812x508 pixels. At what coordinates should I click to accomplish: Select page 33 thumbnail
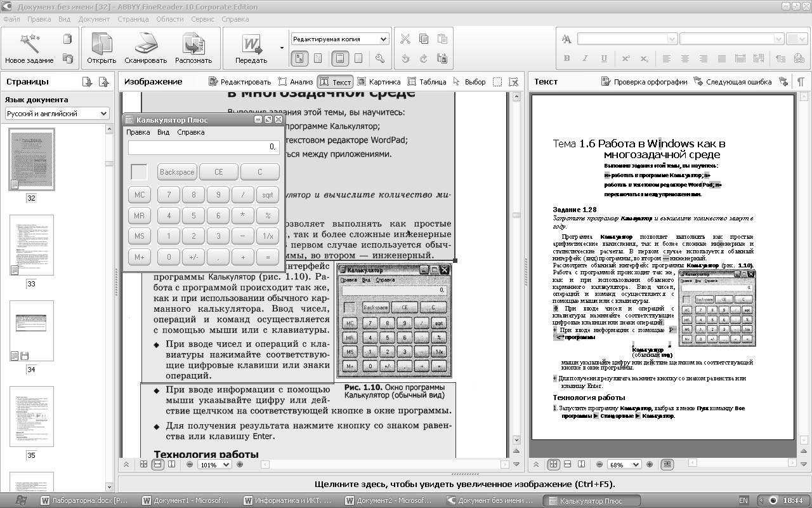(31, 244)
